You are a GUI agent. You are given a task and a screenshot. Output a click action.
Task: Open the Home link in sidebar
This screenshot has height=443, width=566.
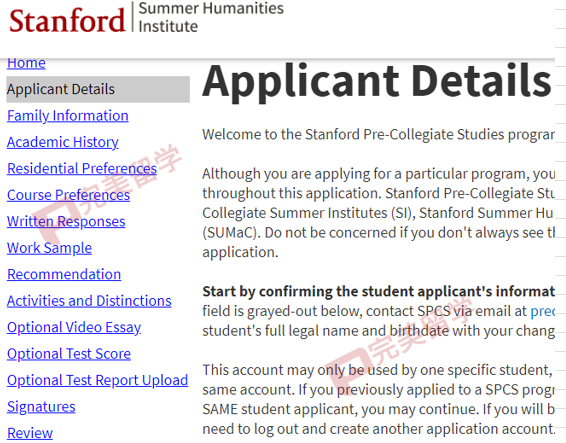coord(26,63)
